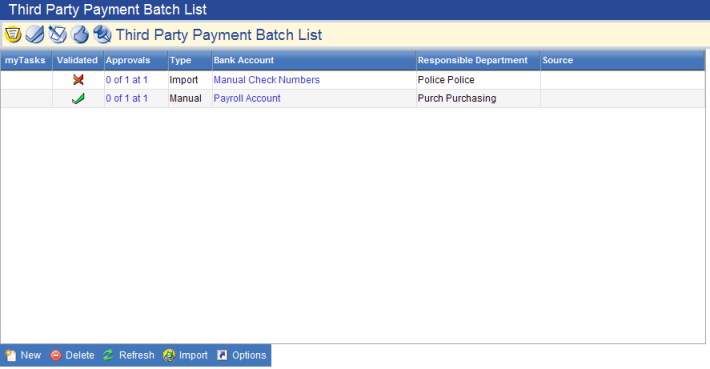This screenshot has width=710, height=369.
Task: Delete the selected batch
Action: [72, 355]
